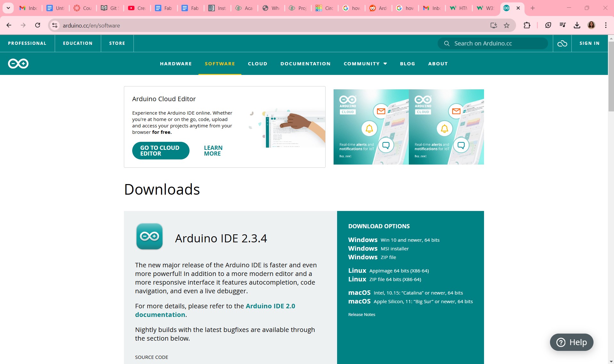This screenshot has height=364, width=614.
Task: Switch to the first Gmail 'Inbc' tab
Action: coord(28,8)
